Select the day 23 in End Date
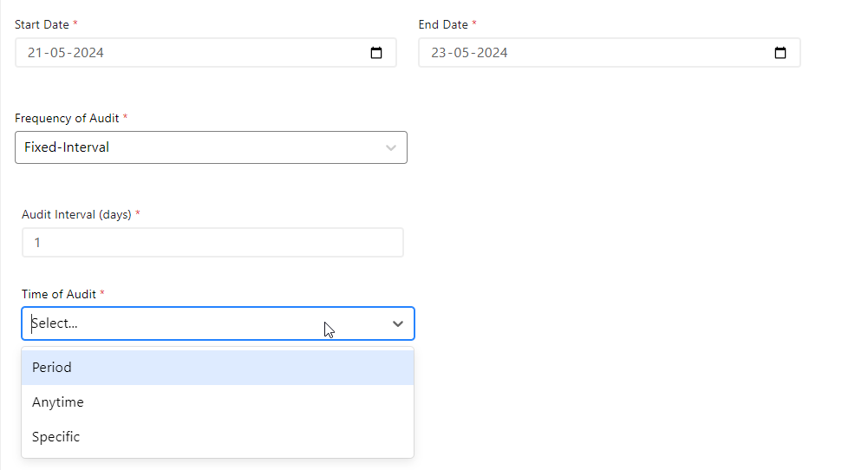This screenshot has height=470, width=868. pyautogui.click(x=439, y=53)
